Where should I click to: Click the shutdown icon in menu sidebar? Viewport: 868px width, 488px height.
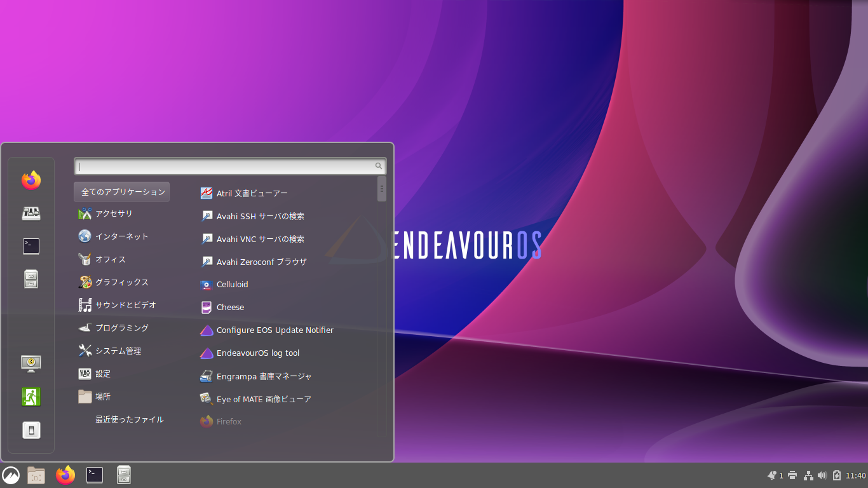pyautogui.click(x=31, y=430)
